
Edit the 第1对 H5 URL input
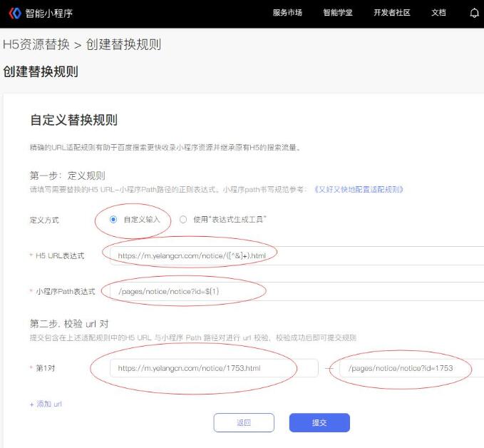[214, 368]
